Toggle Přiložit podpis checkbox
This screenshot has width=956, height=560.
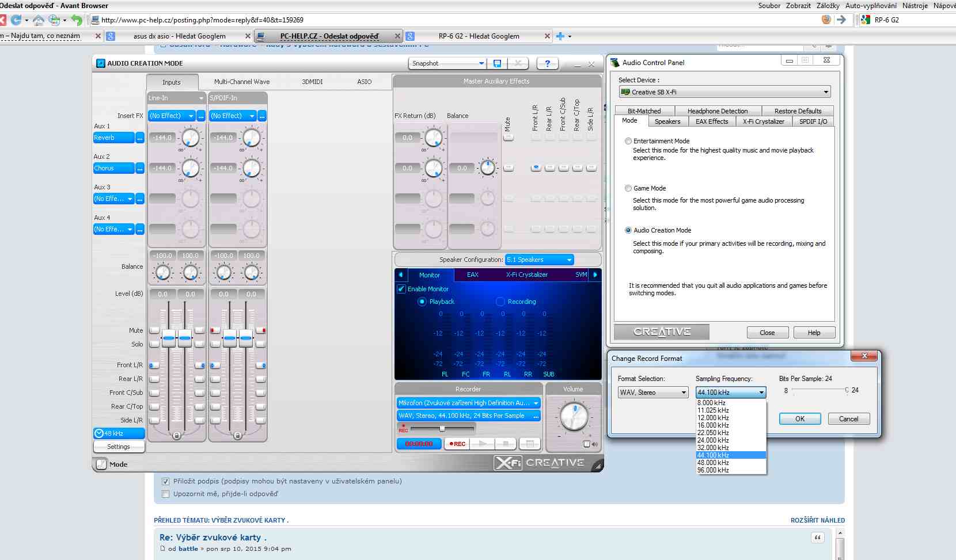pos(166,481)
